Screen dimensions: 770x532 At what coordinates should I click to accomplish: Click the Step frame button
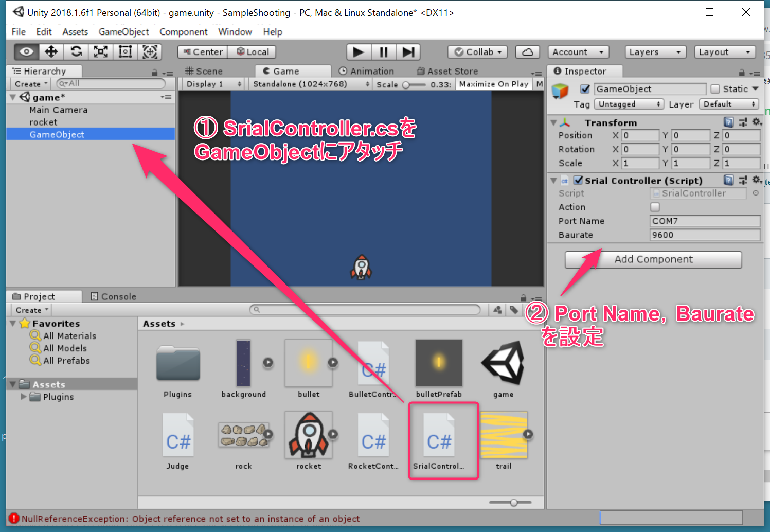click(x=408, y=52)
